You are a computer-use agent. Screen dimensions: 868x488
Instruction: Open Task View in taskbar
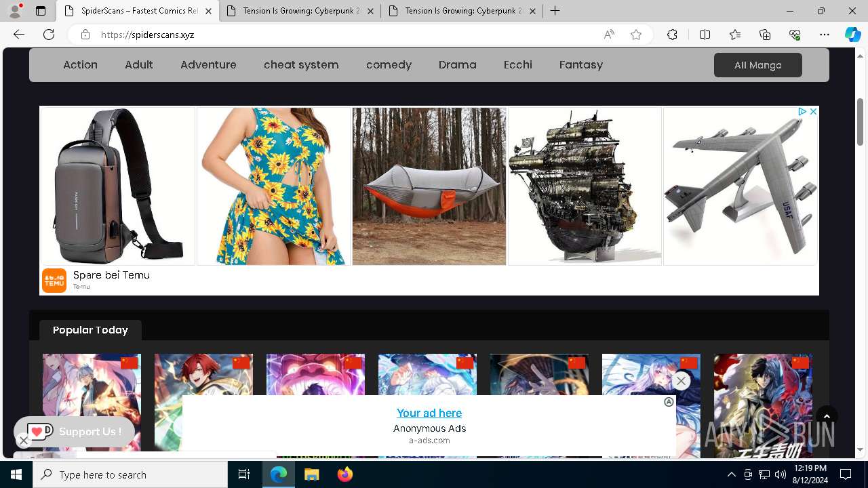(244, 474)
